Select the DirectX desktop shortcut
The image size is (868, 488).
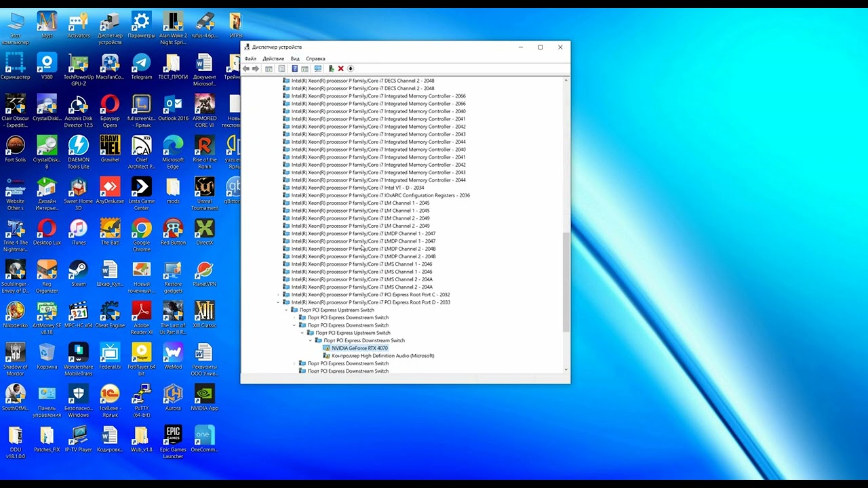[204, 232]
